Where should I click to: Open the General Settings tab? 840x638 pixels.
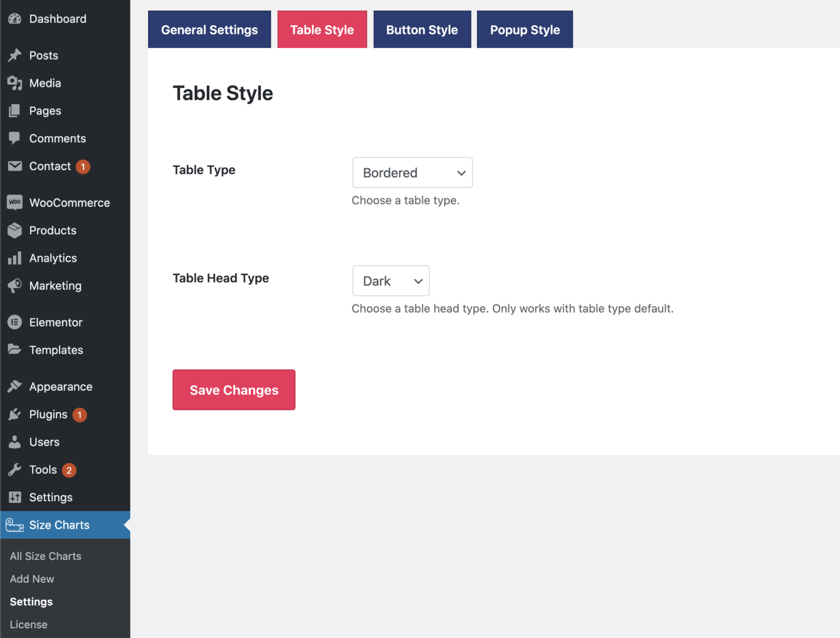(209, 30)
